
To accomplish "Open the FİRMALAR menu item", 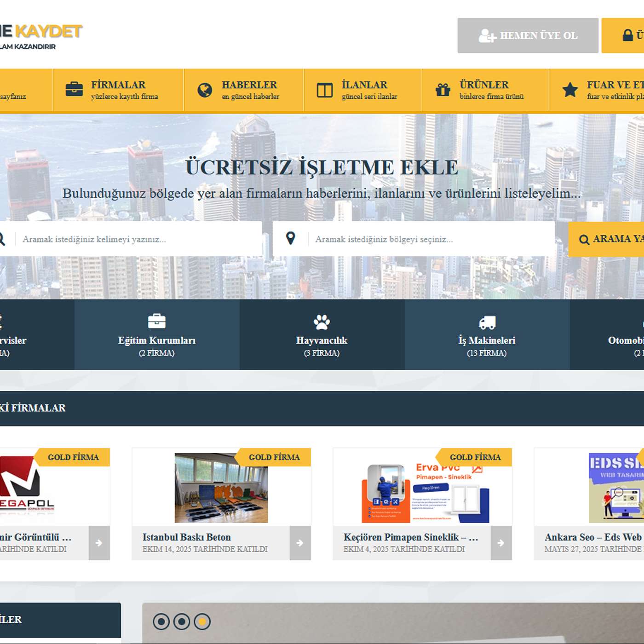I will 118,90.
